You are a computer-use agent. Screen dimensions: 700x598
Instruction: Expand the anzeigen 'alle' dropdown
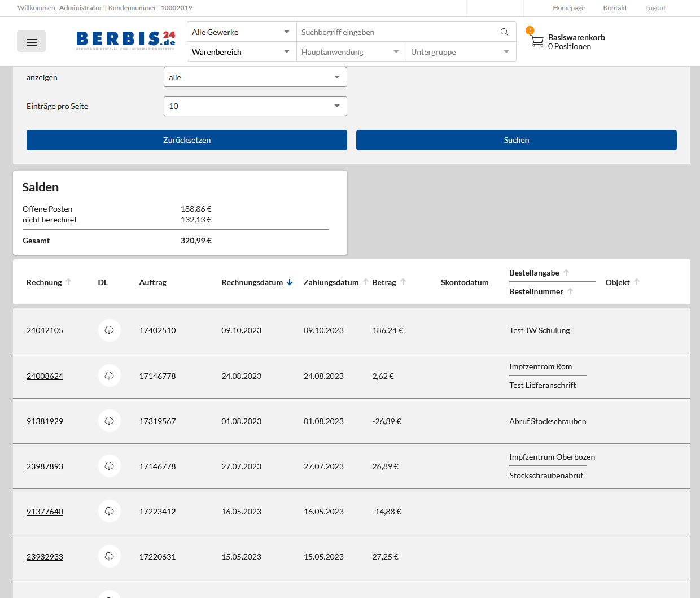click(255, 77)
